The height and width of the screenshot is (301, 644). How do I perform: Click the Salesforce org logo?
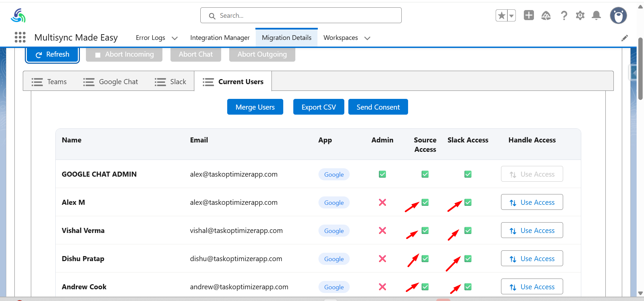pyautogui.click(x=18, y=15)
